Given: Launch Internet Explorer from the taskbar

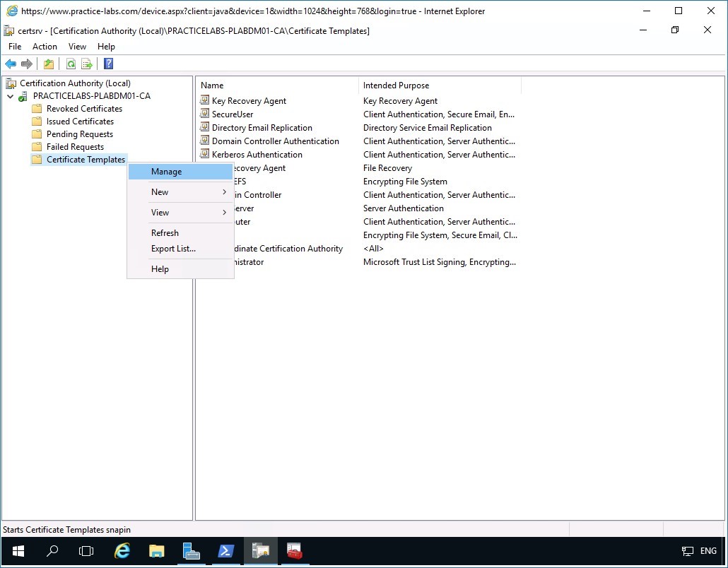Looking at the screenshot, I should tap(122, 551).
